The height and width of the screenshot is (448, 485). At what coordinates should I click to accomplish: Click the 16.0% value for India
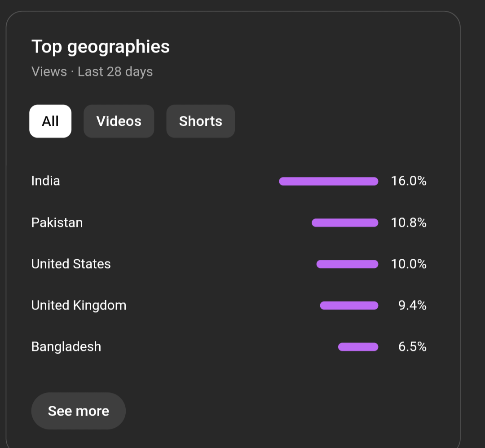(409, 181)
